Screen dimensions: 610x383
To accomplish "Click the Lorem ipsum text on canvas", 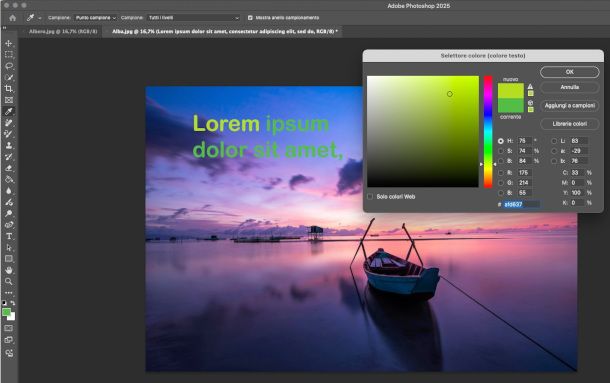I will point(261,124).
